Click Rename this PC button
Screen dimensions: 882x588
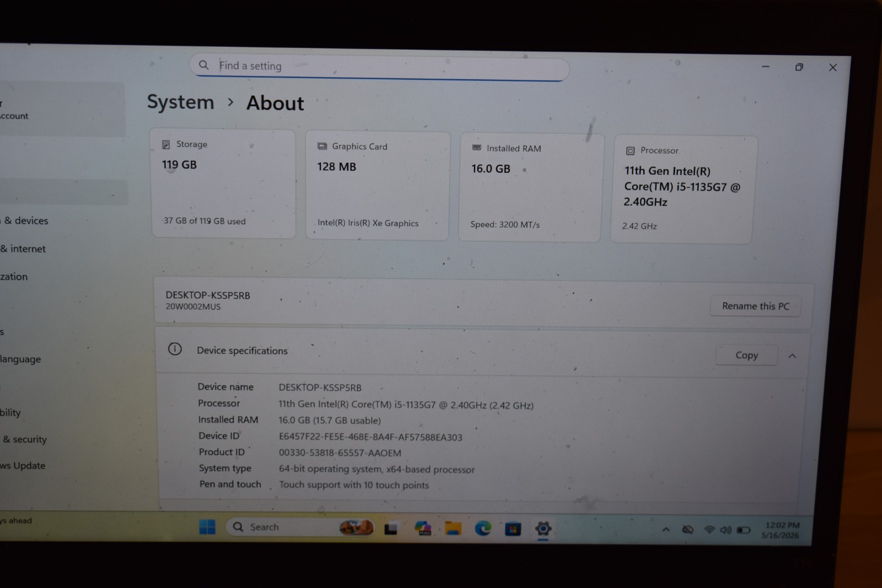(755, 306)
